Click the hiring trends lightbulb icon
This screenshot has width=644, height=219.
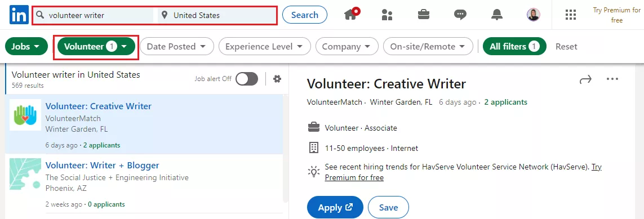[314, 171]
